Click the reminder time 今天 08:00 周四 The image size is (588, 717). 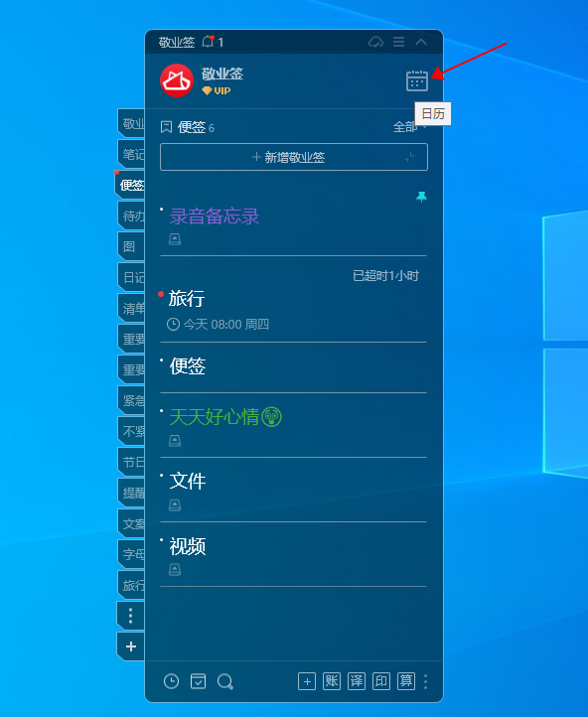pyautogui.click(x=218, y=324)
